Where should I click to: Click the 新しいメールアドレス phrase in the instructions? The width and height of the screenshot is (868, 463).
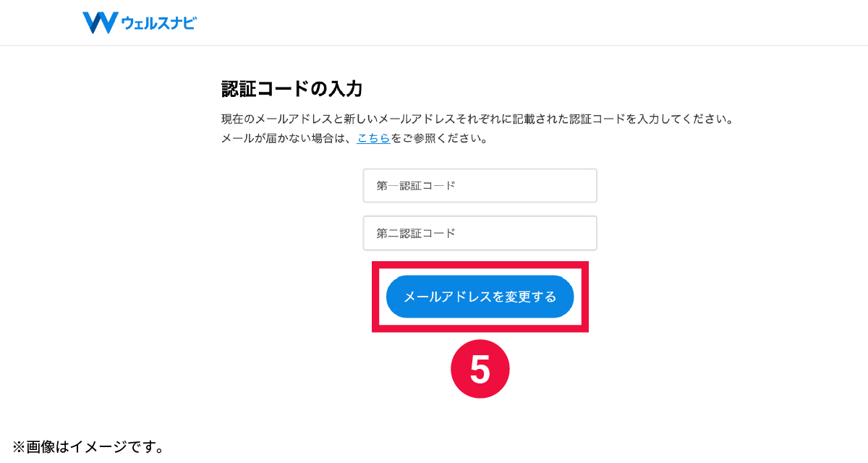(399, 118)
